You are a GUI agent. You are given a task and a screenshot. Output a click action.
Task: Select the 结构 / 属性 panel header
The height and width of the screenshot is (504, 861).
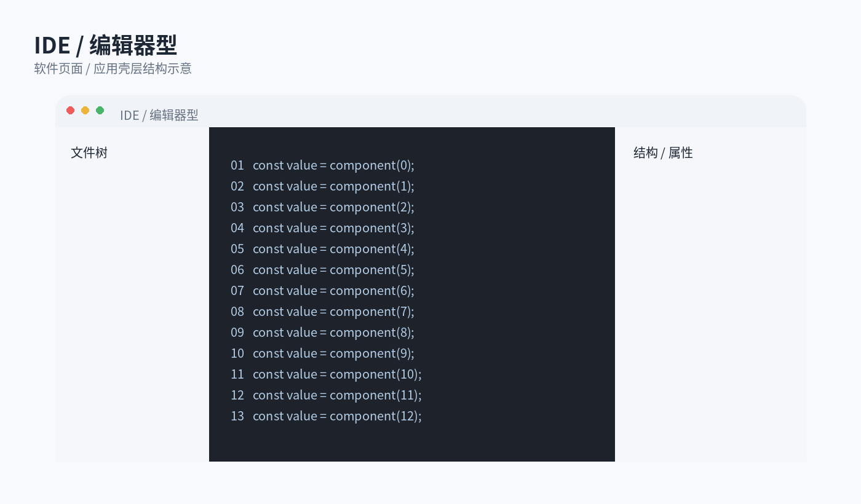[x=663, y=152]
